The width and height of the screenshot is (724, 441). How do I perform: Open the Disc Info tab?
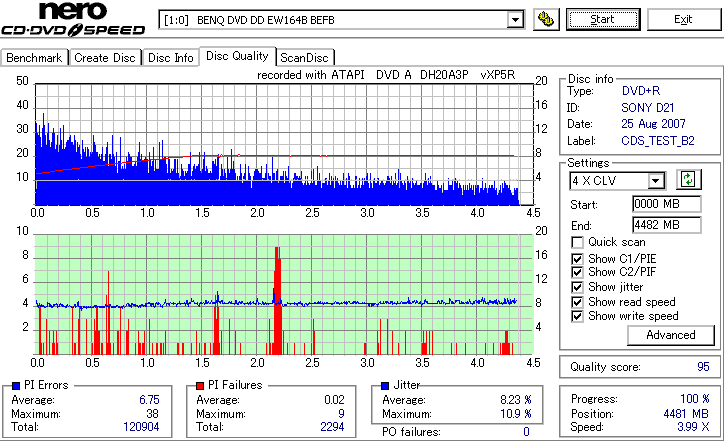(x=170, y=58)
